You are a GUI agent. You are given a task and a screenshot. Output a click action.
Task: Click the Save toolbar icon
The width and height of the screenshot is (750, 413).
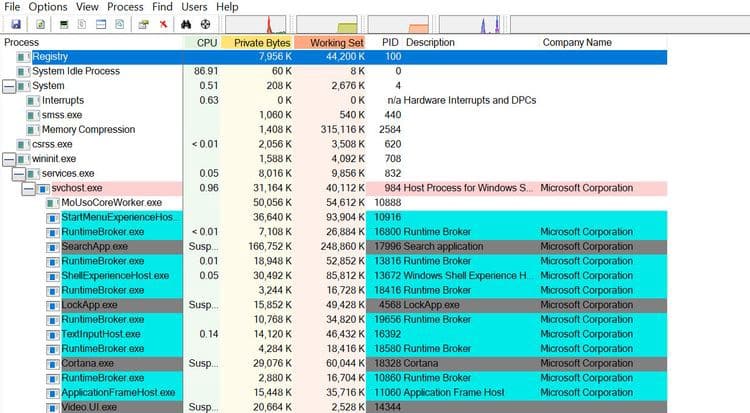point(16,24)
